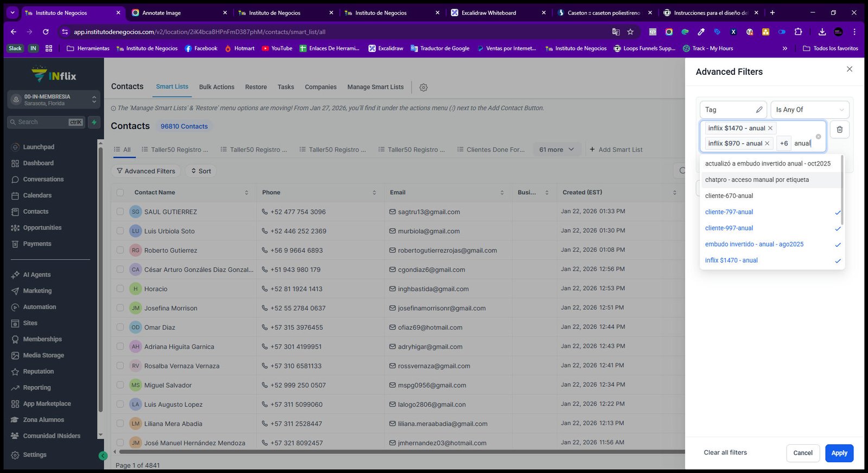Open Opportunities from the sidebar
The image size is (868, 473).
coord(42,228)
